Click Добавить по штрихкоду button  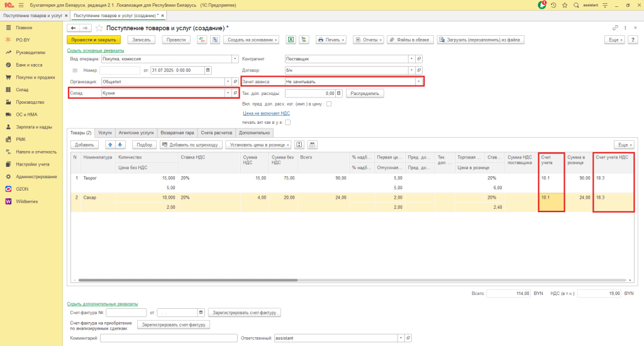click(191, 145)
